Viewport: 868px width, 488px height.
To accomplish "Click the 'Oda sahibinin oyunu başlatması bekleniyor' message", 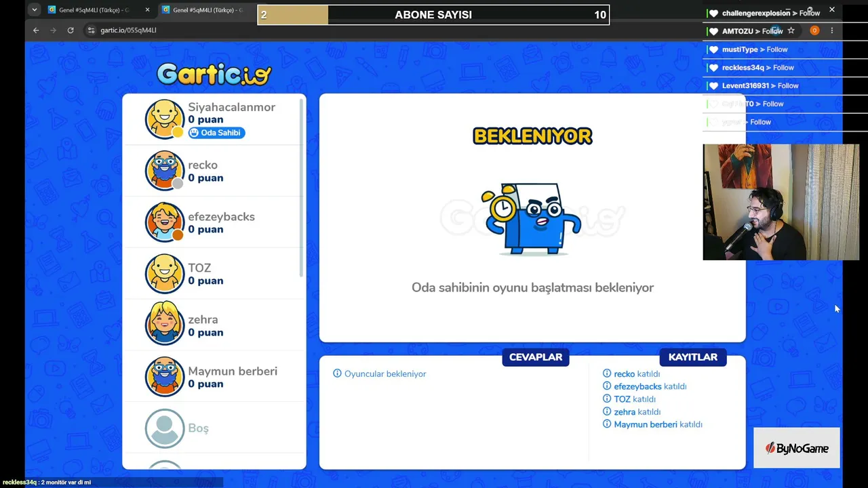I will point(532,287).
